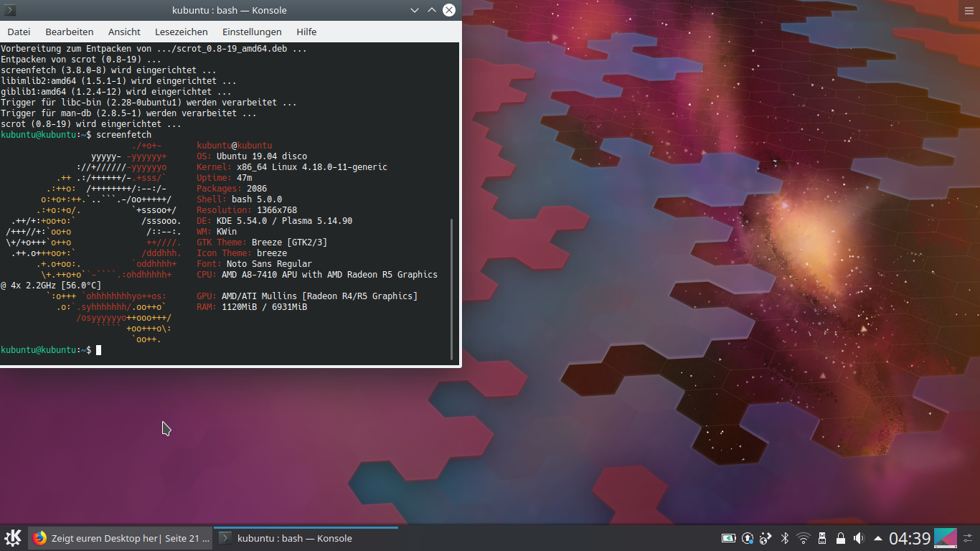Click the padlock icon in the system tray
The width and height of the screenshot is (980, 551).
(841, 537)
